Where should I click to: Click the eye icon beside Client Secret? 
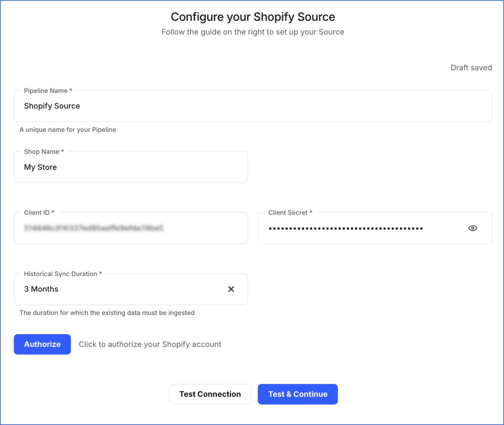(473, 228)
